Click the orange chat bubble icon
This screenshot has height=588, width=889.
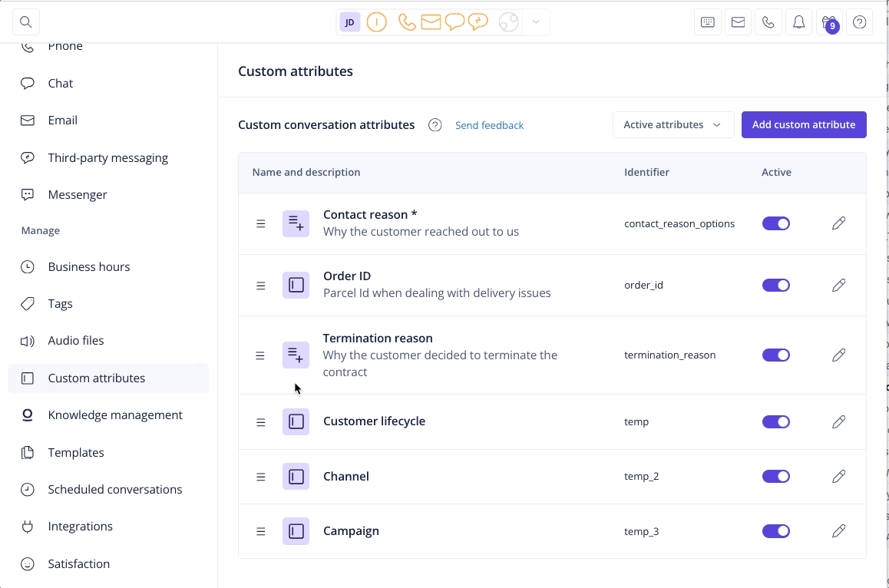tap(454, 22)
